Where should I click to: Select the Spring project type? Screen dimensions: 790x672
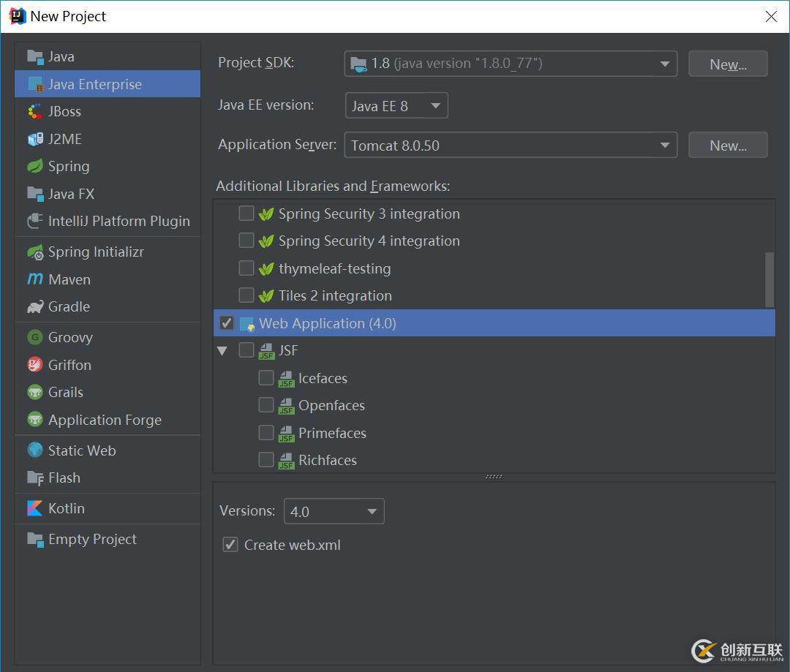[108, 166]
